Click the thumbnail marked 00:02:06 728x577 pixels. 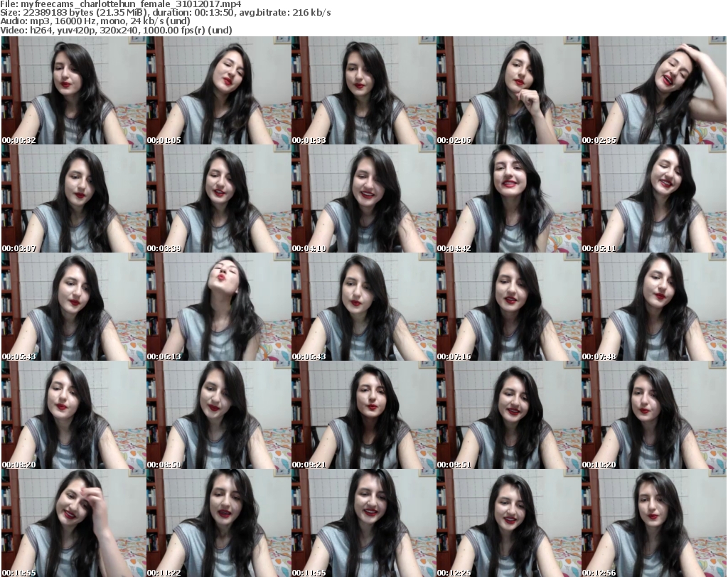click(x=508, y=90)
